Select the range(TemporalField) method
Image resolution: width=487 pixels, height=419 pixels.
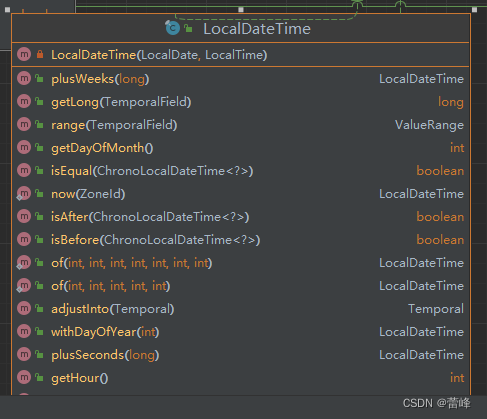[114, 125]
